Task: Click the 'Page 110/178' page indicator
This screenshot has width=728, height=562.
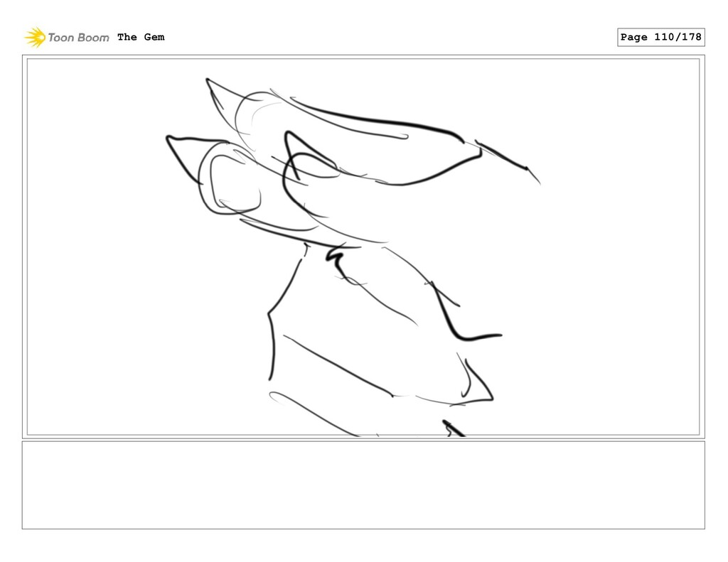Action: tap(660, 37)
